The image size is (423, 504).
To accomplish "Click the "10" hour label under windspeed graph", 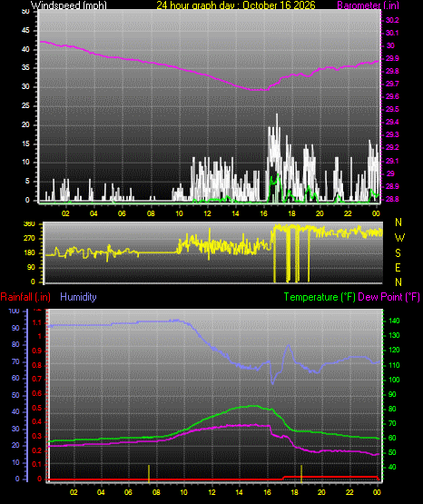I will point(179,213).
